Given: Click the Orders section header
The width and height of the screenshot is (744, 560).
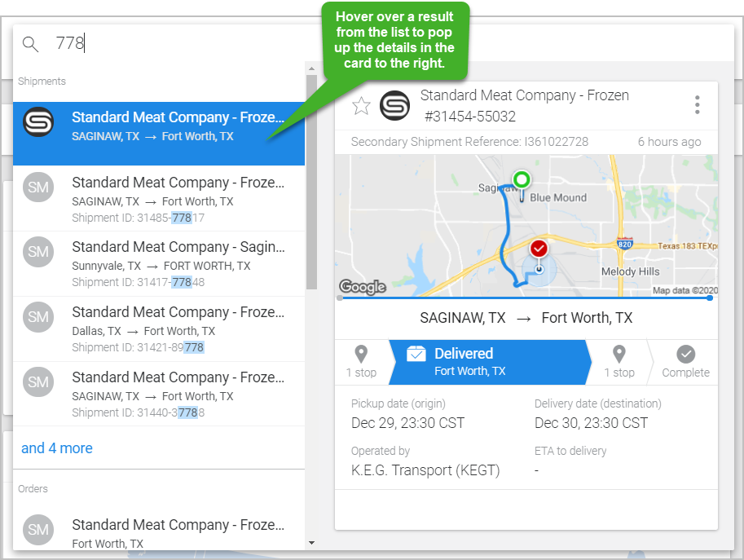Looking at the screenshot, I should [x=33, y=489].
